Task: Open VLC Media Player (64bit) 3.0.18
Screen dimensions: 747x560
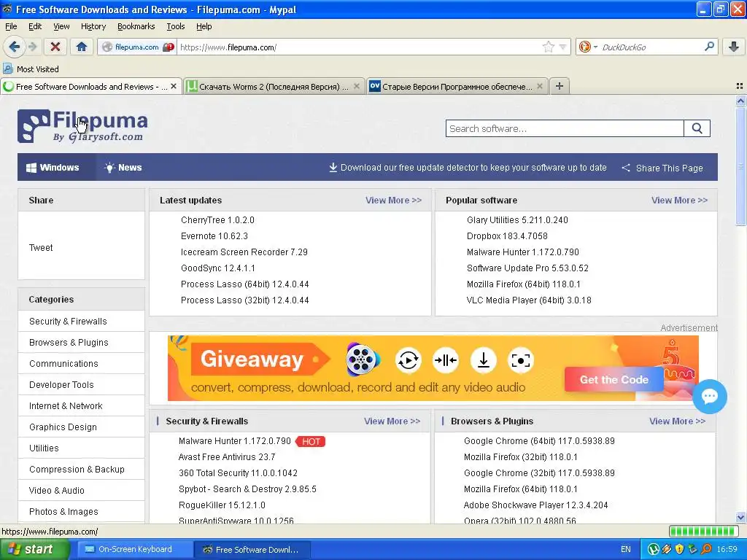Action: pyautogui.click(x=529, y=300)
